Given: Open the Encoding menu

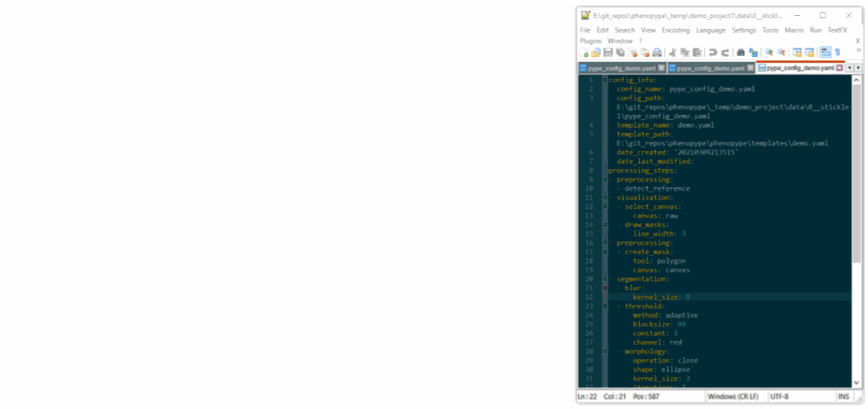Looking at the screenshot, I should pyautogui.click(x=676, y=30).
